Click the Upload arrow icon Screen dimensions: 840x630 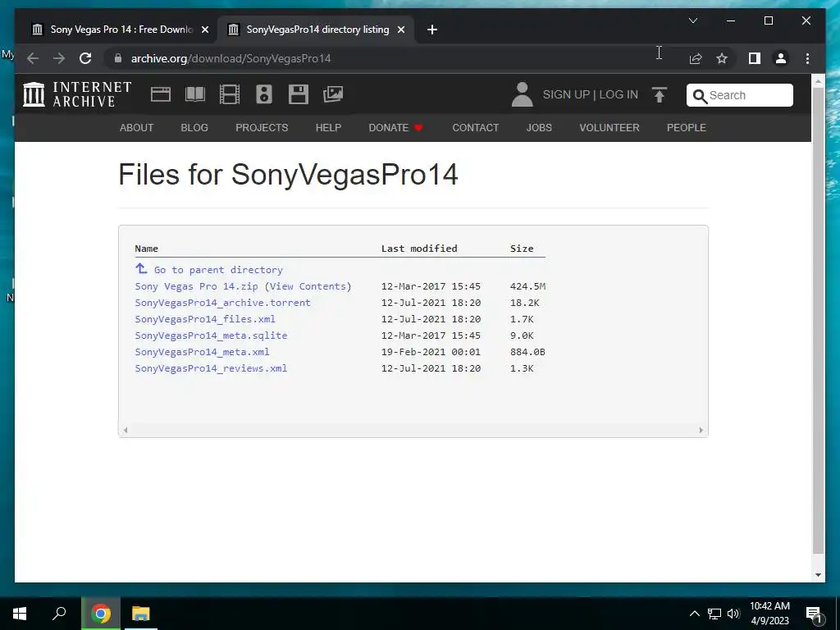click(660, 95)
